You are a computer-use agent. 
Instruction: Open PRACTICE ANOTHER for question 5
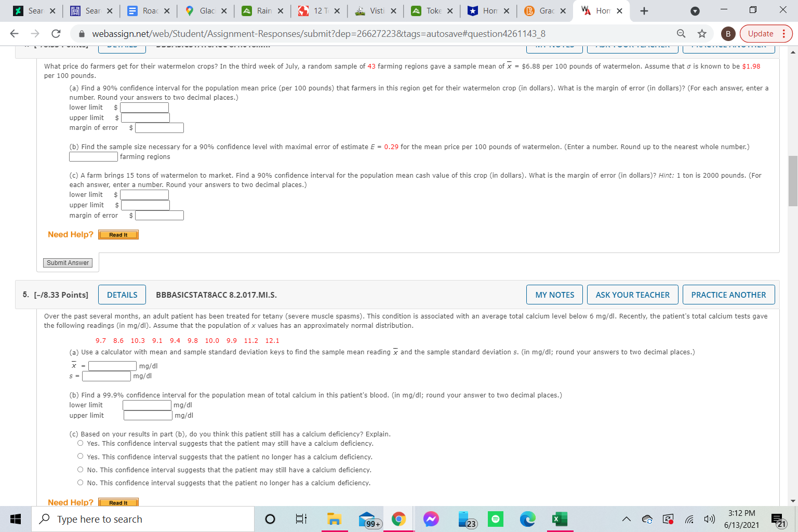tap(729, 295)
